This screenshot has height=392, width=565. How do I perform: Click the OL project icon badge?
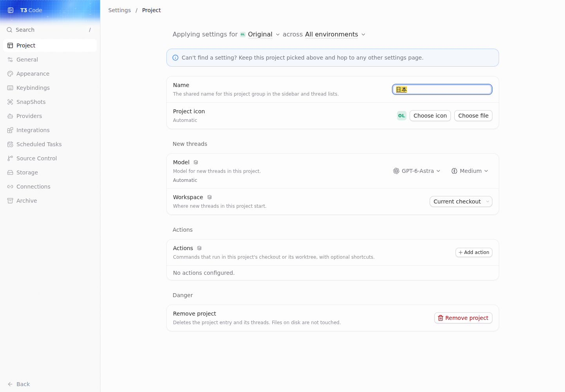[402, 116]
